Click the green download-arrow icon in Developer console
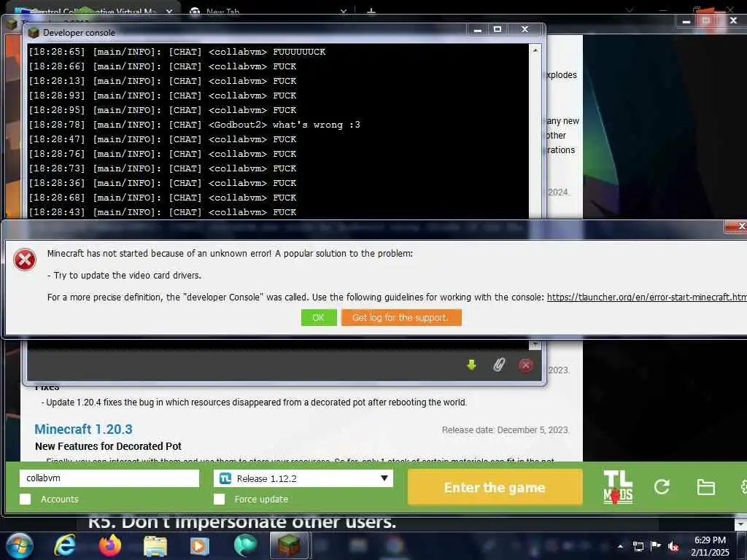747x560 pixels. [x=472, y=365]
